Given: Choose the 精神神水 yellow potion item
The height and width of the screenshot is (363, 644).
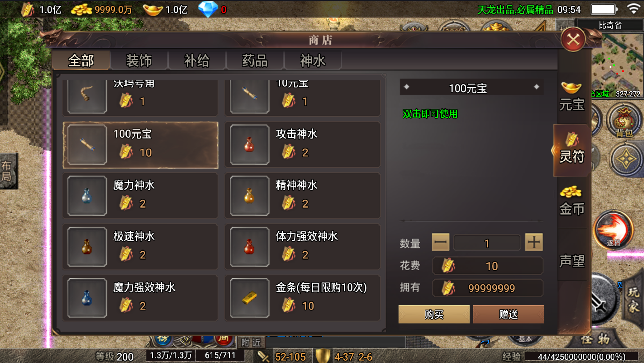Looking at the screenshot, I should coord(303,196).
